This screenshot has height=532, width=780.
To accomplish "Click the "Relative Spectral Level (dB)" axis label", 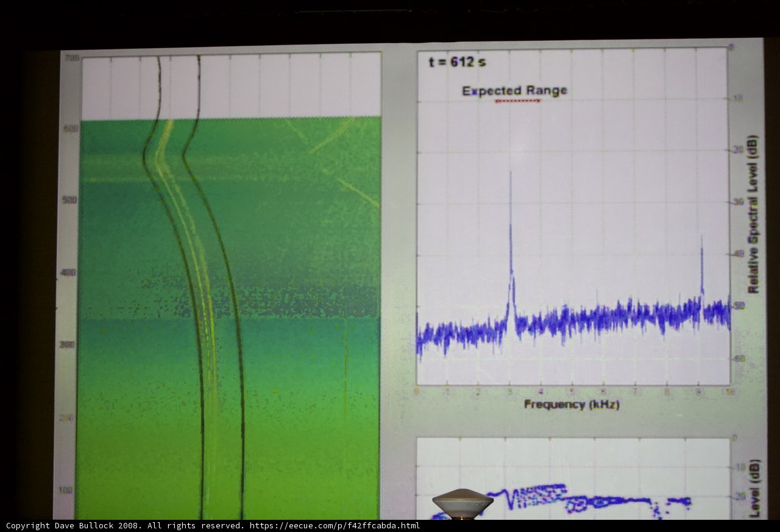I will click(753, 213).
